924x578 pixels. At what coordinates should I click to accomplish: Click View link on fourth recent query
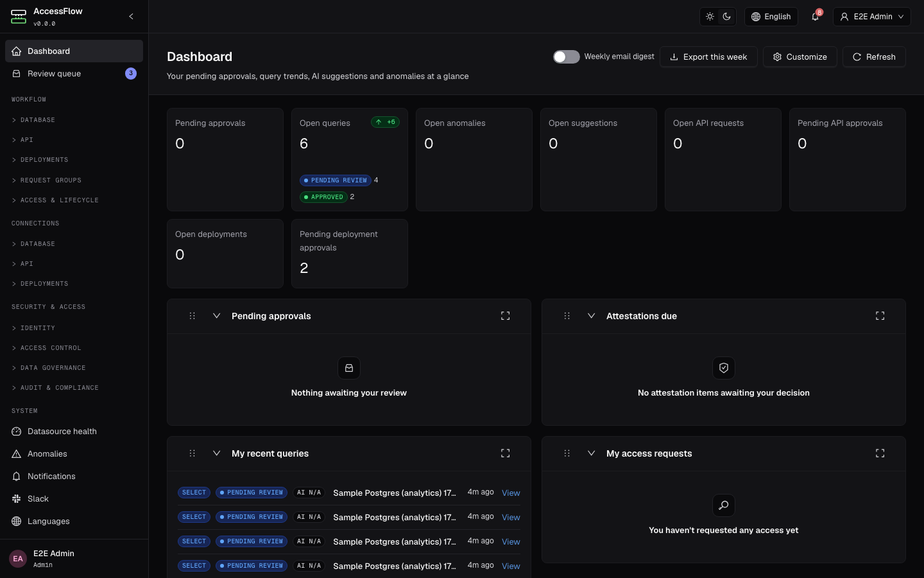(511, 566)
